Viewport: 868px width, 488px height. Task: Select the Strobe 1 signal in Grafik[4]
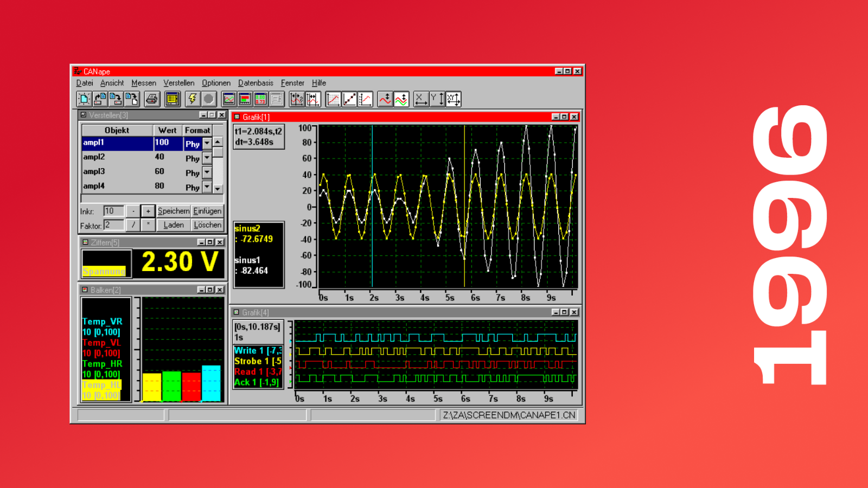[258, 361]
